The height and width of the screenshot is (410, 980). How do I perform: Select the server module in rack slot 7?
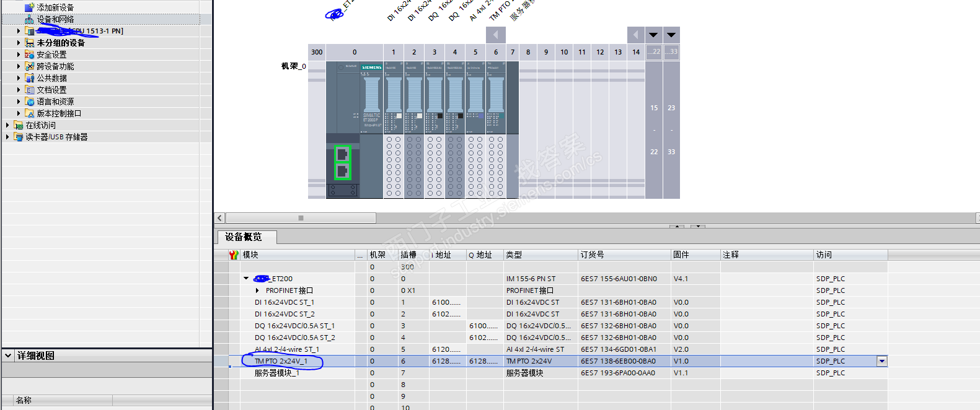(513, 130)
